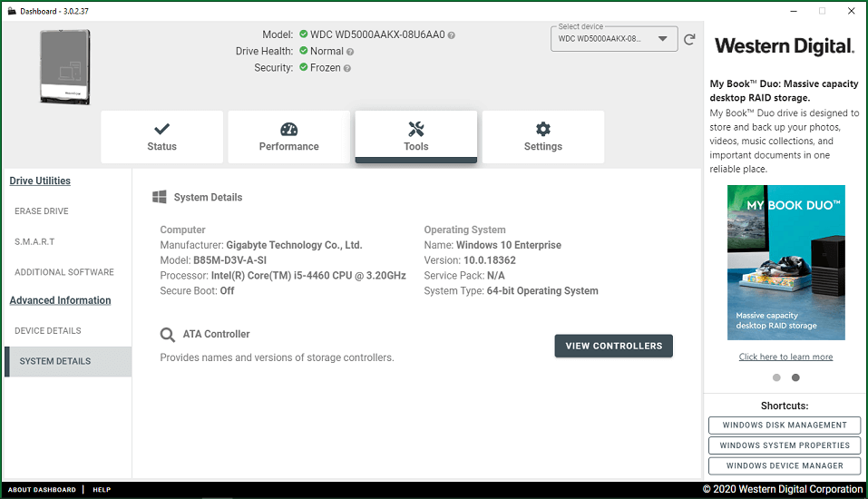Click the model value B85M-D3V-A-SI
The height and width of the screenshot is (499, 868).
click(x=229, y=260)
